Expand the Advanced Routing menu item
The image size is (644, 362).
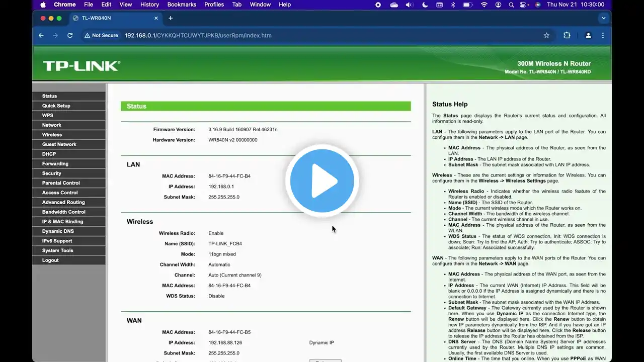[x=69, y=202]
